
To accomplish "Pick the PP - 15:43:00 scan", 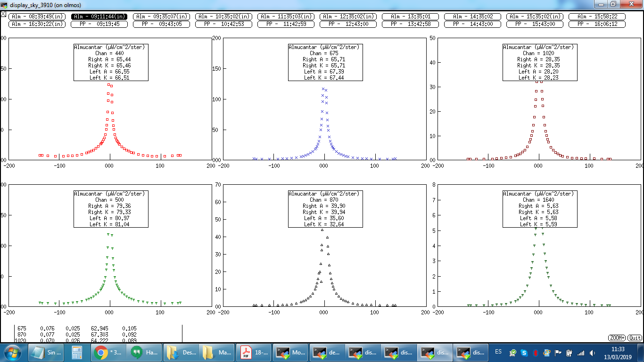I will pos(535,24).
